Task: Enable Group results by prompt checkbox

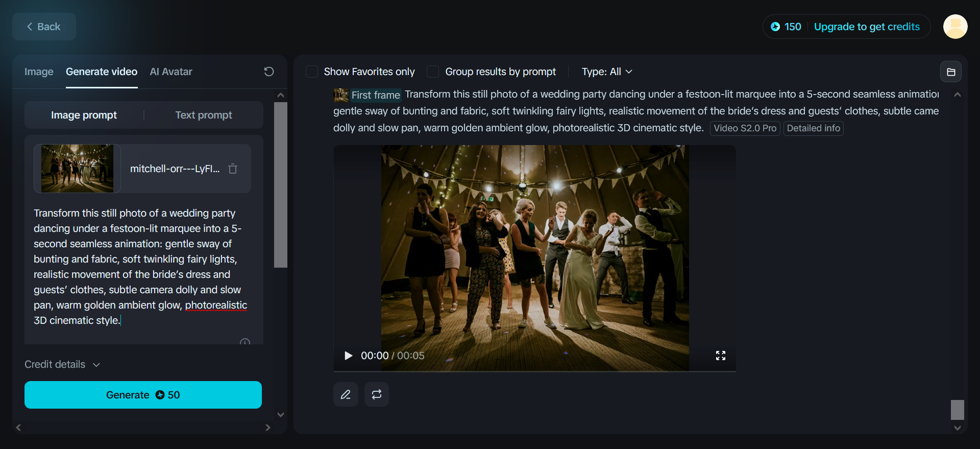Action: pos(433,72)
